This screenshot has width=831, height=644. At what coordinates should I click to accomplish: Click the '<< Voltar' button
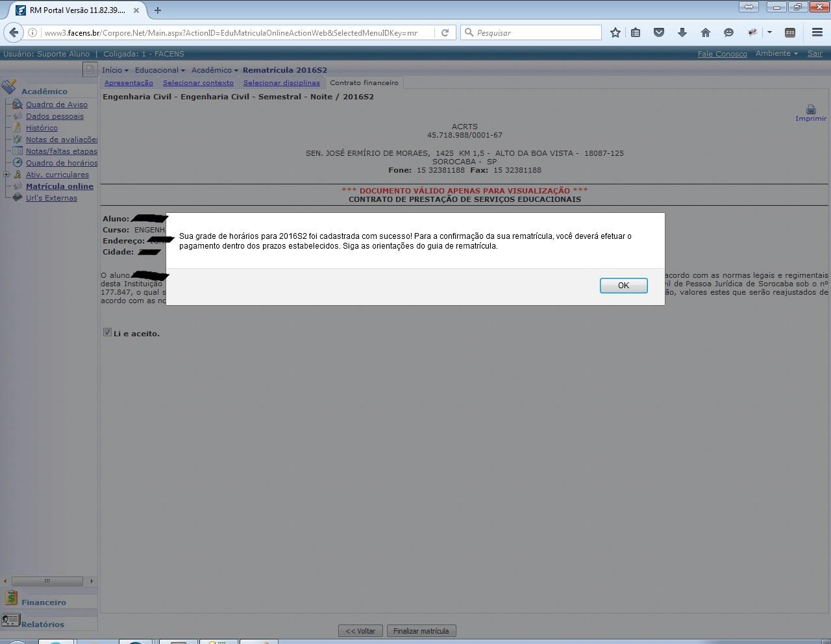(360, 631)
